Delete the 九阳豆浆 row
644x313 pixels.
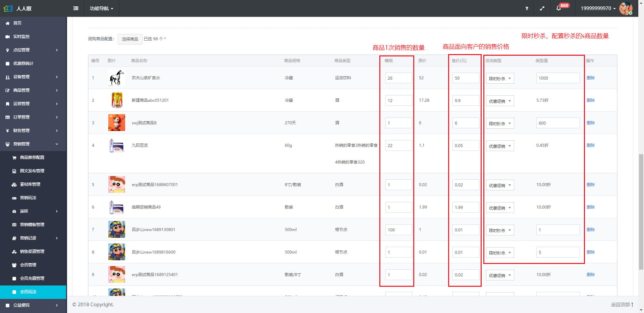coord(590,145)
